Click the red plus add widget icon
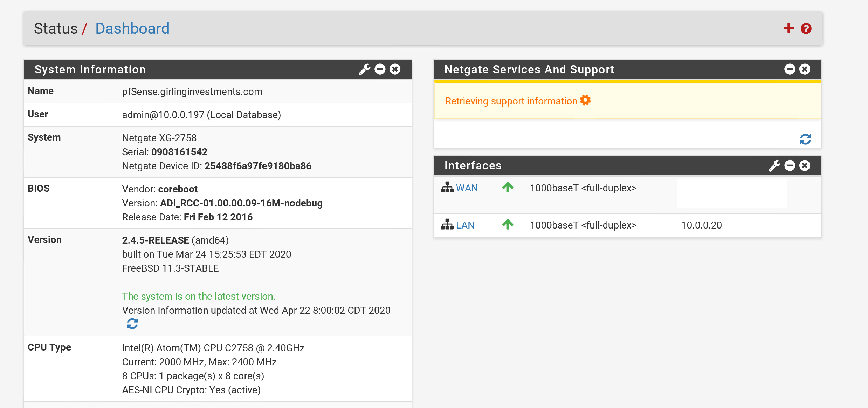The image size is (868, 408). pyautogui.click(x=788, y=28)
